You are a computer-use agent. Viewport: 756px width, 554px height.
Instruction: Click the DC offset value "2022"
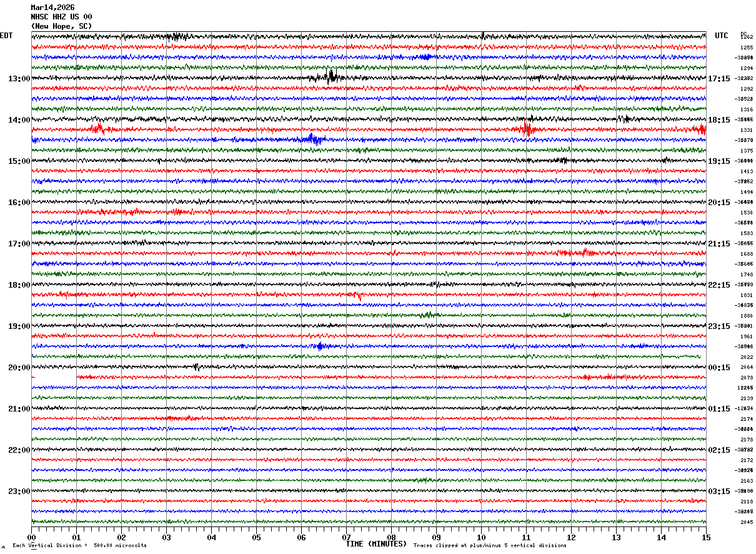point(747,357)
